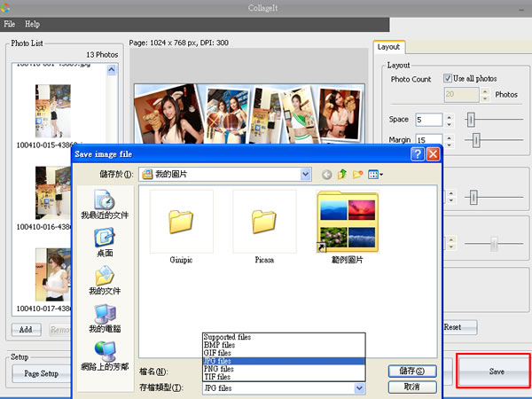Viewport: 532px width, 399px height.
Task: Switch to the Layout tab
Action: coord(389,47)
